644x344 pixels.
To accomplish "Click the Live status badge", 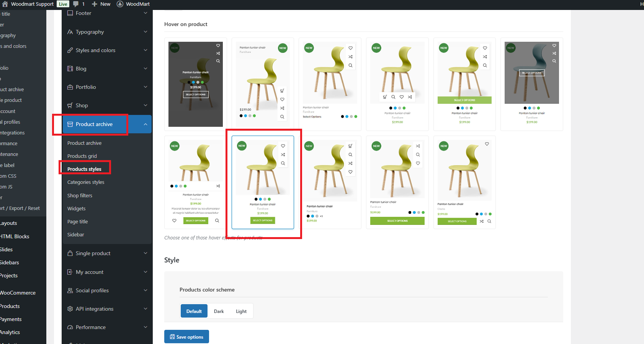I will pyautogui.click(x=63, y=4).
